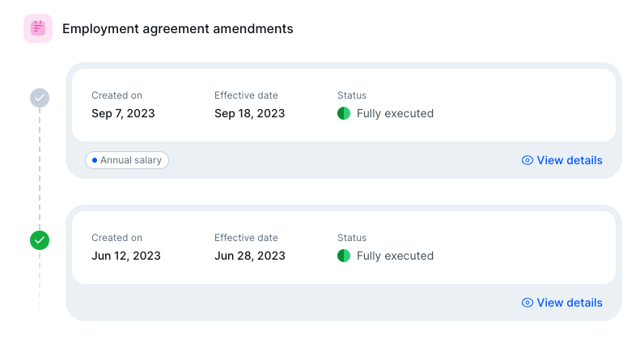Click eye icon on Jun 12 amendment
This screenshot has height=343, width=644.
pos(527,303)
